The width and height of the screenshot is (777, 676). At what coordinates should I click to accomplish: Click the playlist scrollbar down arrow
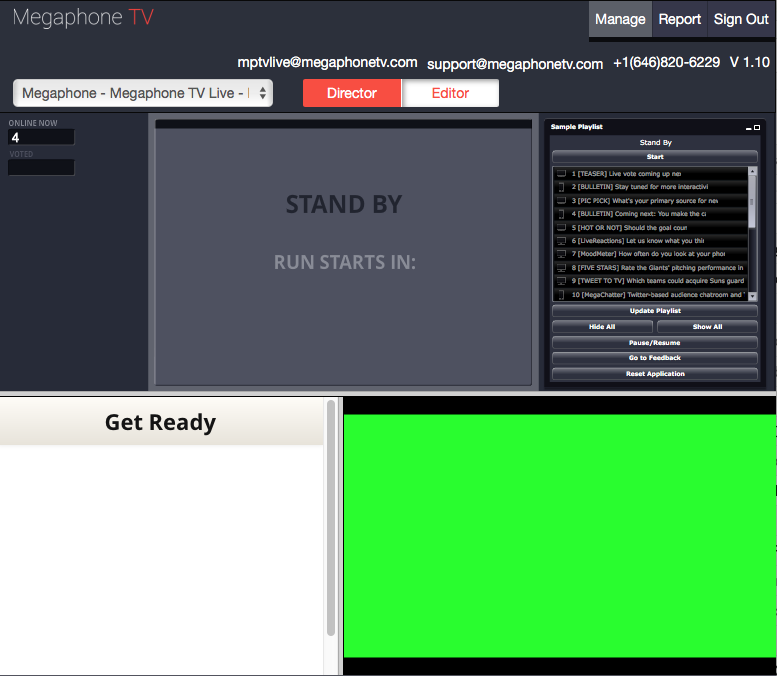752,296
